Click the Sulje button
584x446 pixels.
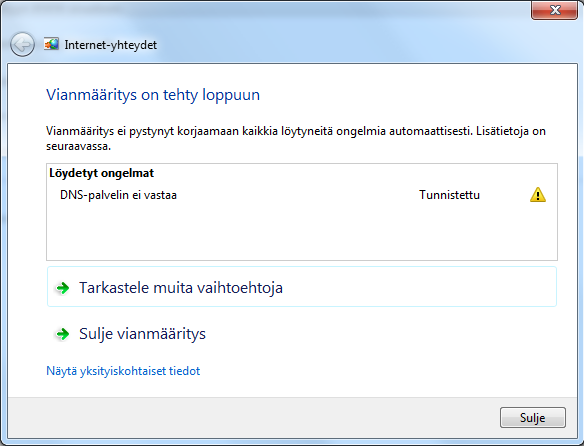(533, 417)
